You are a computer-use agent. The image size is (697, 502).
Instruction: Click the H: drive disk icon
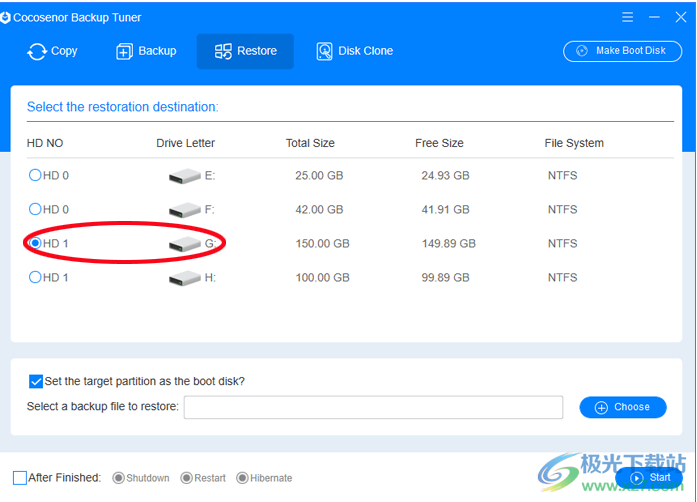pyautogui.click(x=184, y=278)
